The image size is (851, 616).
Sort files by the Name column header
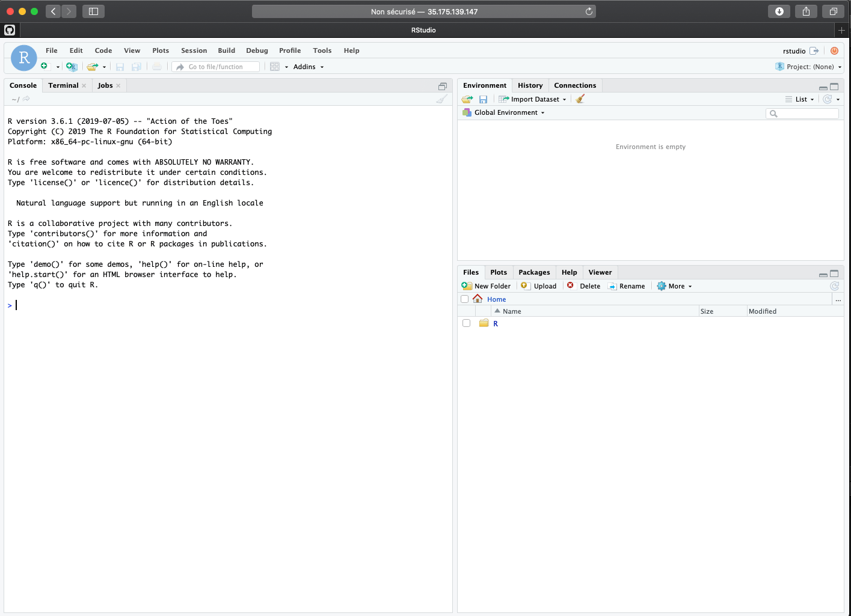click(x=512, y=311)
